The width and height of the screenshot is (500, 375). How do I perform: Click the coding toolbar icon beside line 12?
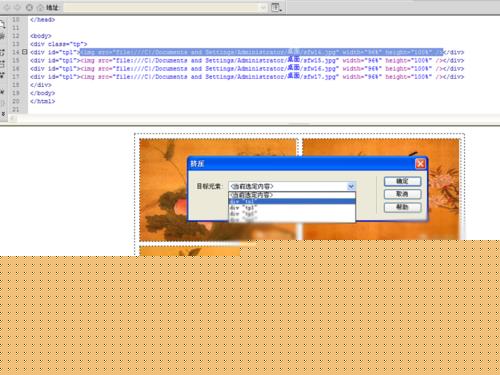pos(2,36)
